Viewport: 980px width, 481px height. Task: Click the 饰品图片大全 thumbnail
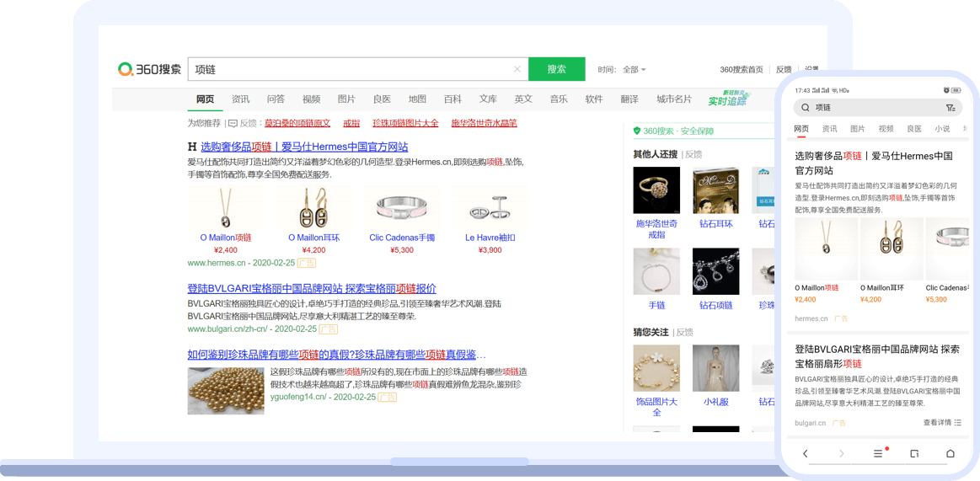(656, 368)
